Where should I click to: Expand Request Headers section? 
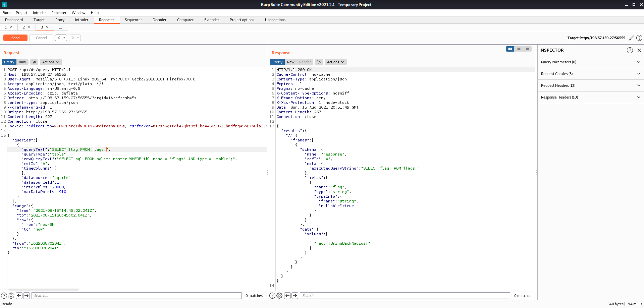click(591, 85)
